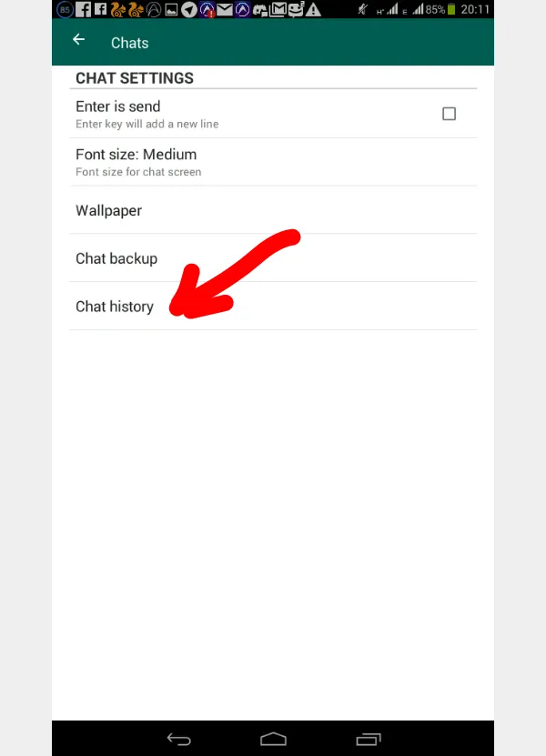Open the recent apps navigation button

coord(369,739)
